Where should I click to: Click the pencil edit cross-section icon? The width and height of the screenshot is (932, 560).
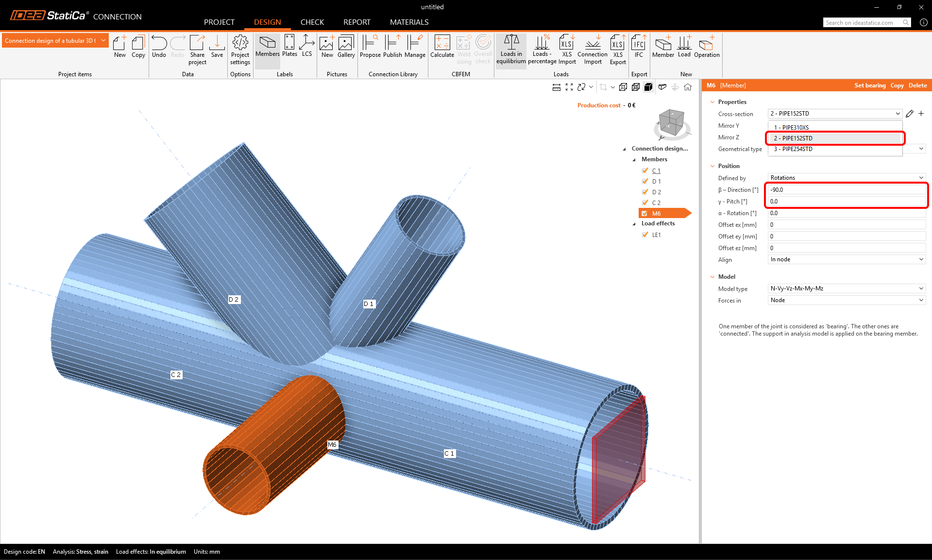pos(910,114)
